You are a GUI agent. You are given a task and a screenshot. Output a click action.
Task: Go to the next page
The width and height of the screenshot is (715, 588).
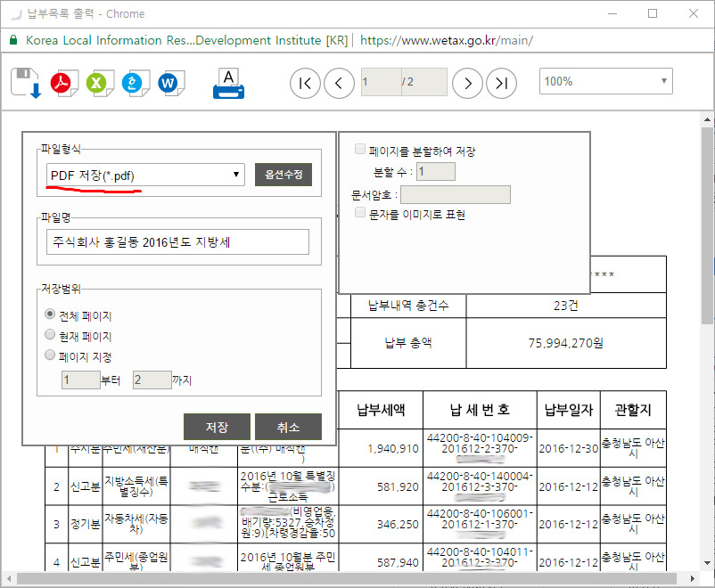(467, 83)
